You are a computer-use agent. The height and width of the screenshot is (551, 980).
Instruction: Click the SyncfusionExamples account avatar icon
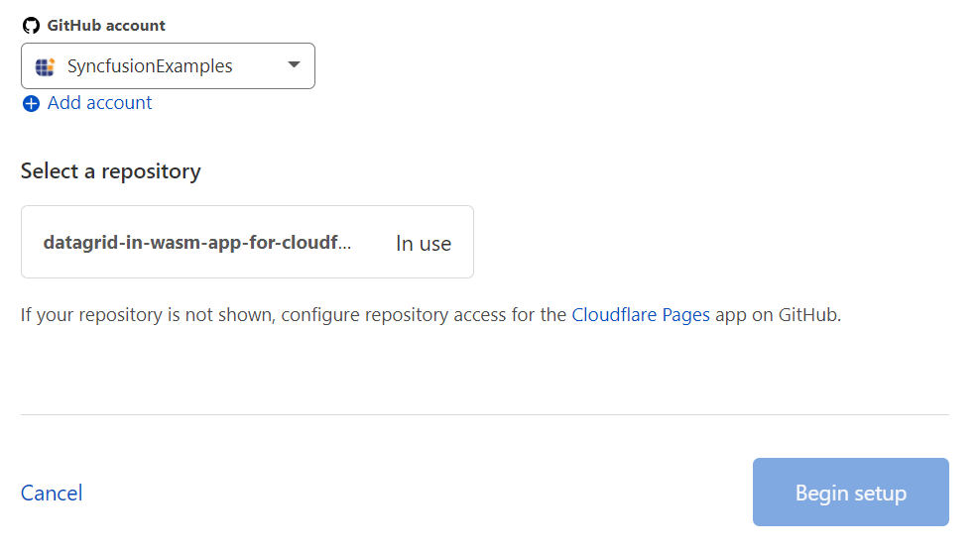45,67
